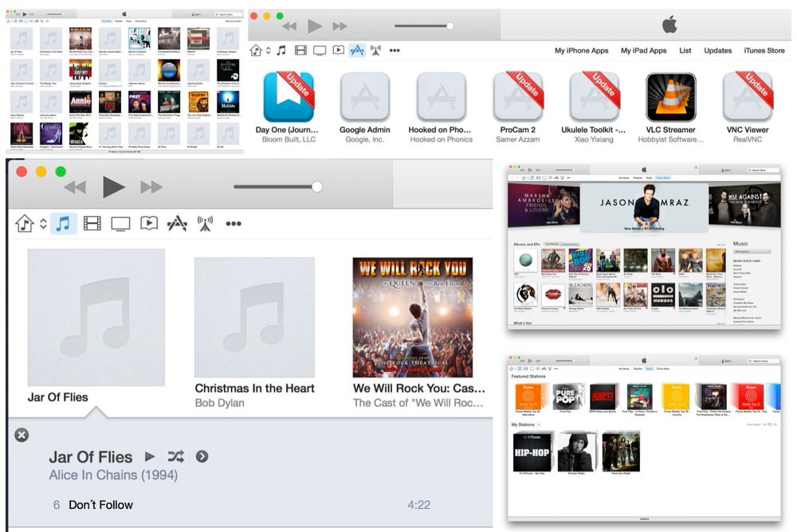
Task: Select Christmas In the Heart album artwork
Action: pos(255,318)
